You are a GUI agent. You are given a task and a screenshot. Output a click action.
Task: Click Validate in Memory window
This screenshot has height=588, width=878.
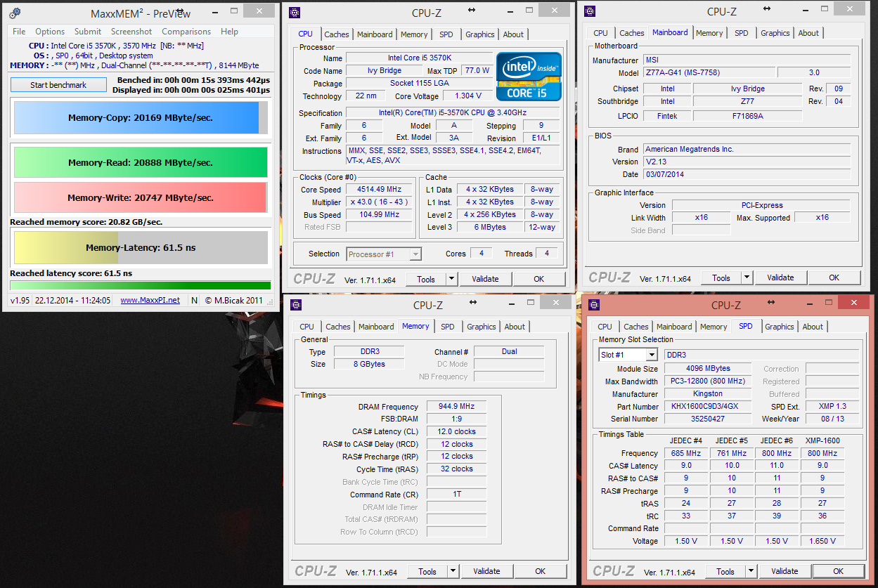click(x=486, y=571)
